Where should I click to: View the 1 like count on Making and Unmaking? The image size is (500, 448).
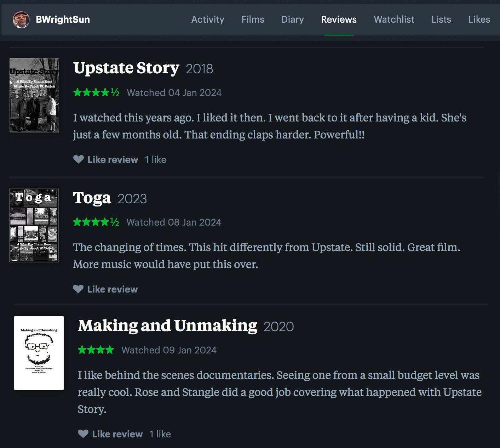[160, 434]
